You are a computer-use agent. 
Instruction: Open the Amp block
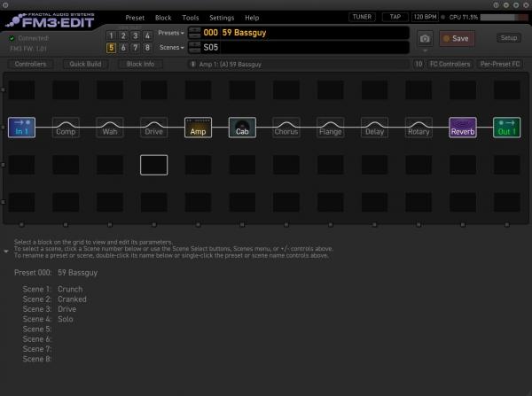coord(198,128)
